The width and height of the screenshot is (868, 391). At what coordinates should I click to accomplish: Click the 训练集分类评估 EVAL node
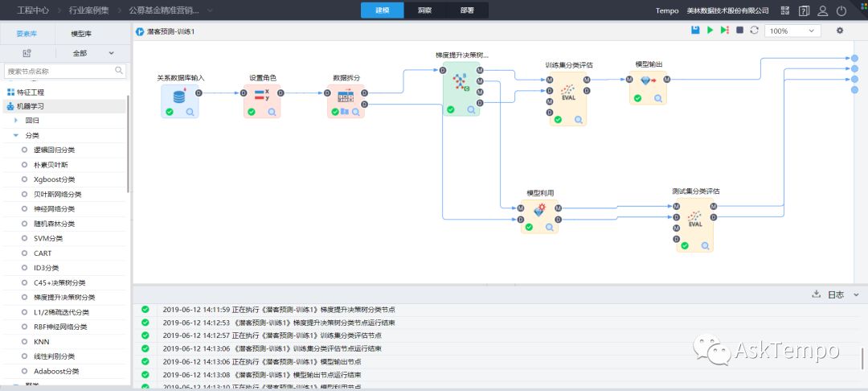(x=568, y=93)
